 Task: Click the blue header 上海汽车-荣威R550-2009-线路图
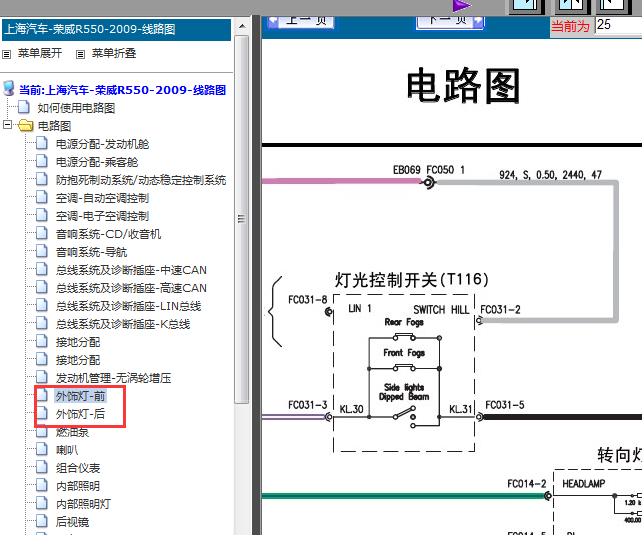click(116, 29)
